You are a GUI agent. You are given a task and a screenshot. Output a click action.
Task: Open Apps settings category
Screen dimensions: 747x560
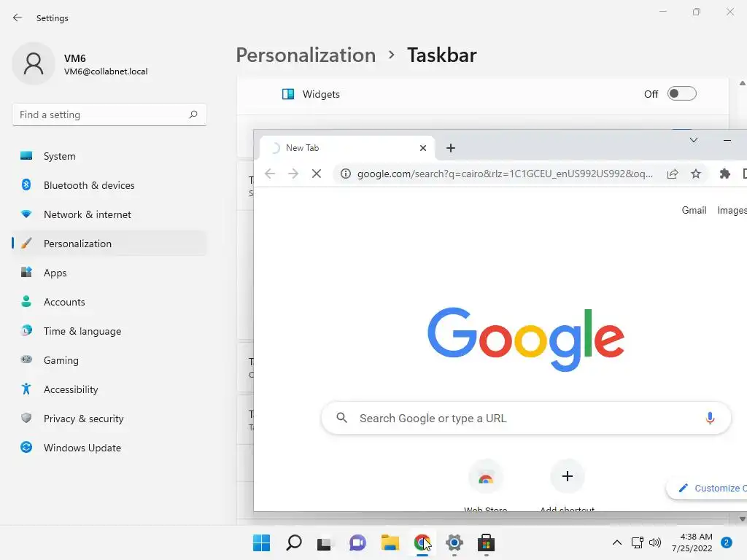click(x=109, y=273)
